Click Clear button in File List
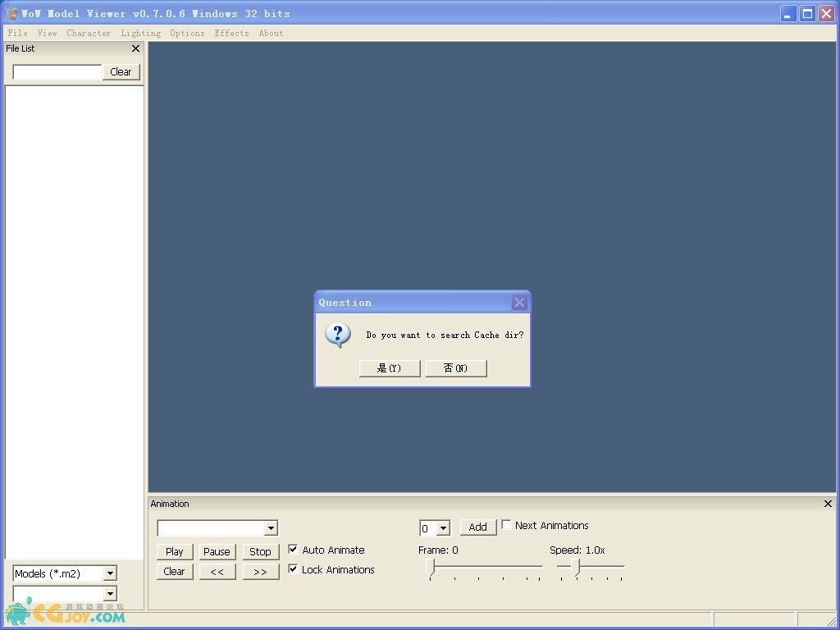This screenshot has height=630, width=840. (121, 72)
